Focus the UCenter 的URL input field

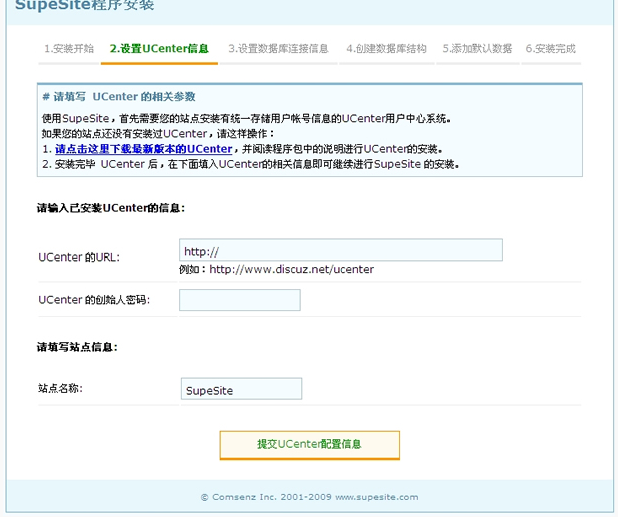click(x=341, y=250)
